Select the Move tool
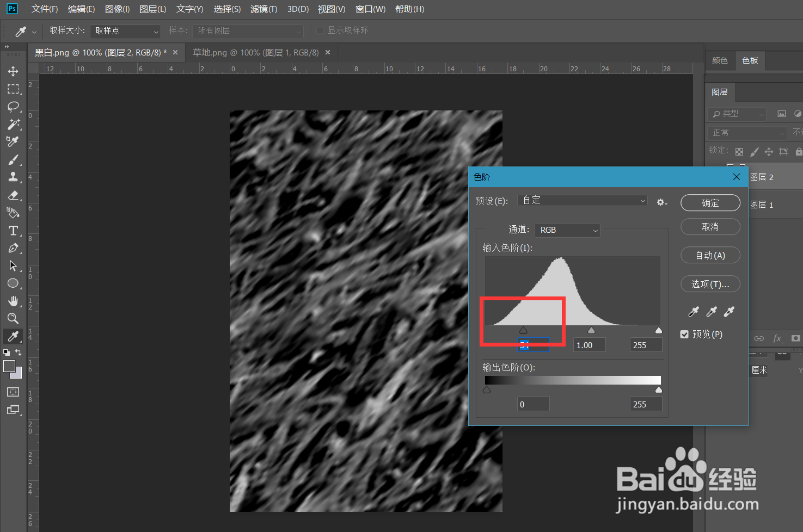The width and height of the screenshot is (803, 532). pos(13,71)
